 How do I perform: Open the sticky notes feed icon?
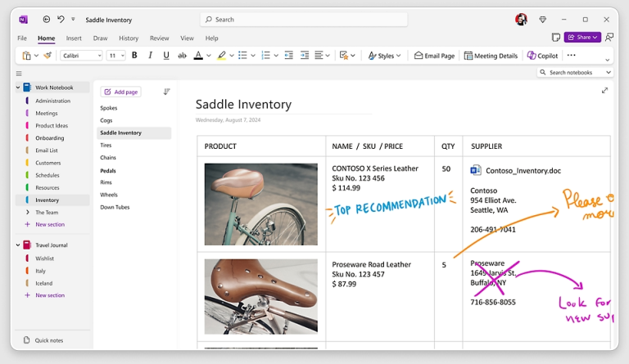pyautogui.click(x=555, y=38)
